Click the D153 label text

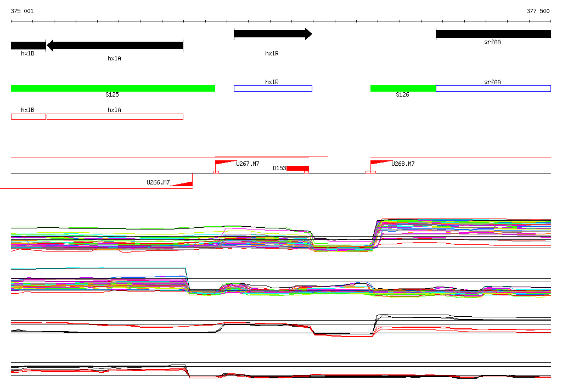[x=279, y=168]
